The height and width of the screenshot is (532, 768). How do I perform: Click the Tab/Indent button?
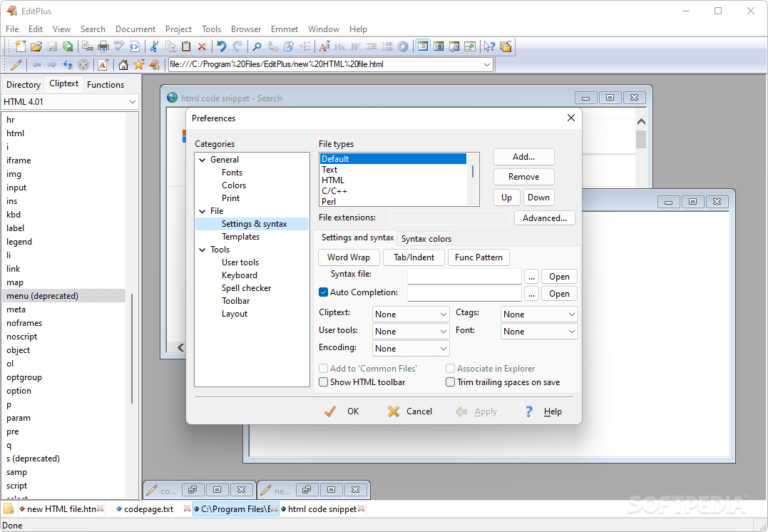click(414, 257)
